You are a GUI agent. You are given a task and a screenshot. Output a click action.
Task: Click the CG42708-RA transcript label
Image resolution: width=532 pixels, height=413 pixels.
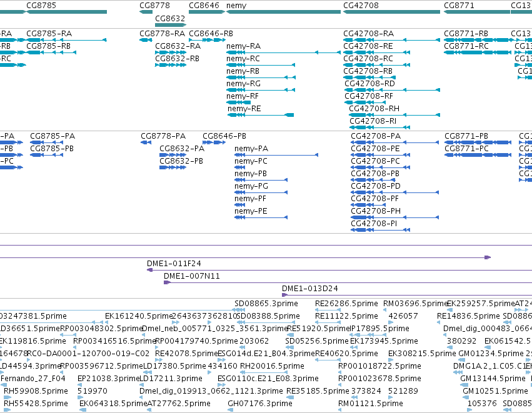368,34
